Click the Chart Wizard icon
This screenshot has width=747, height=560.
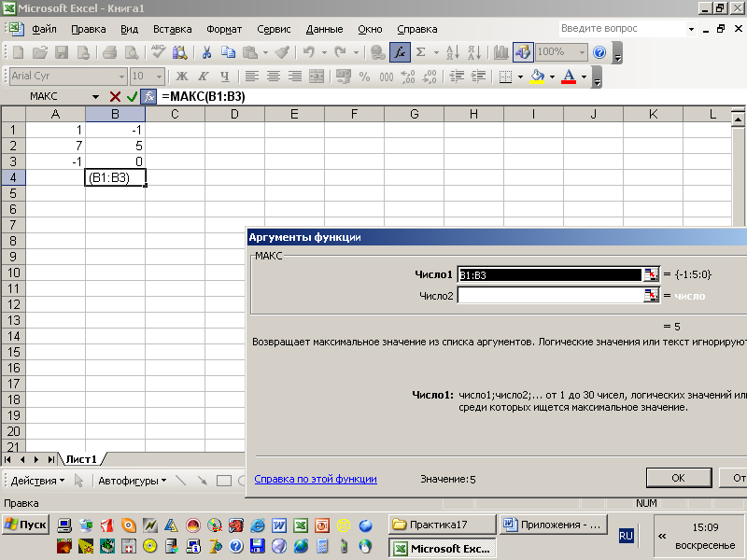point(500,52)
